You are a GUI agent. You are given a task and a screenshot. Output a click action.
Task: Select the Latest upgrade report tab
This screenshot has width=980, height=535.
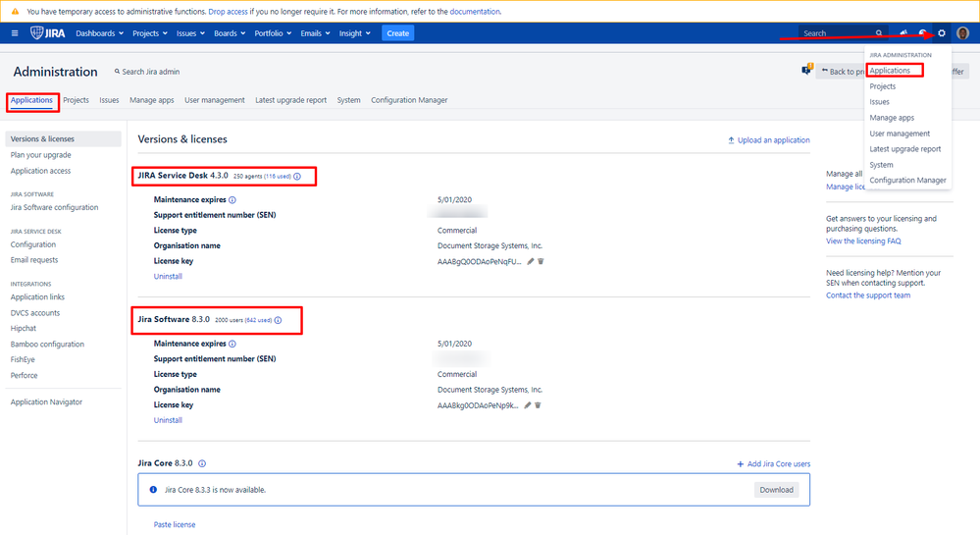290,100
